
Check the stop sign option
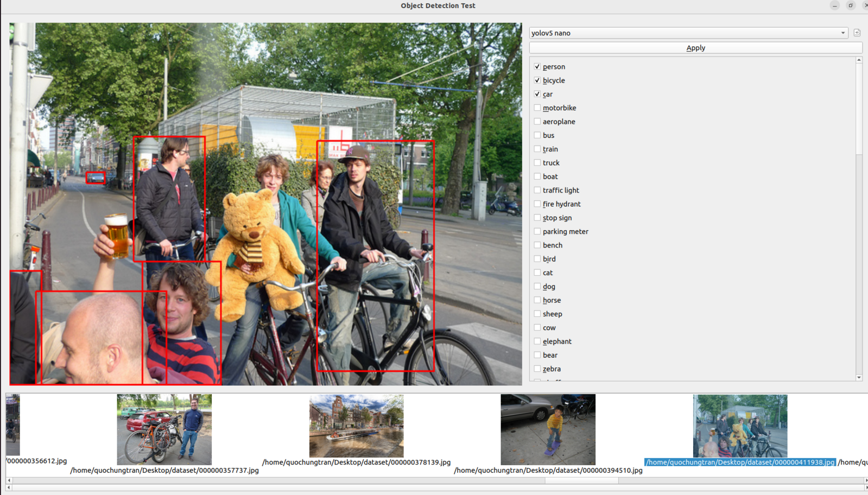(x=537, y=218)
